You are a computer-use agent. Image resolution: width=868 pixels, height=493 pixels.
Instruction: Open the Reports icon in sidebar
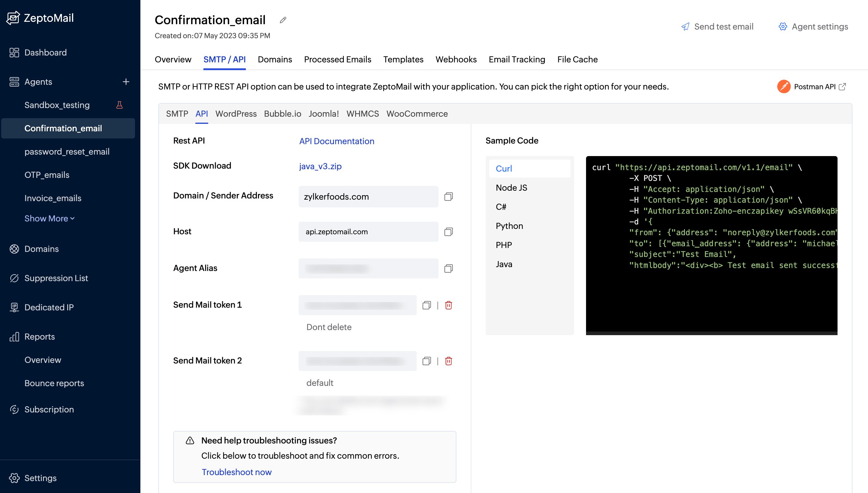click(14, 336)
